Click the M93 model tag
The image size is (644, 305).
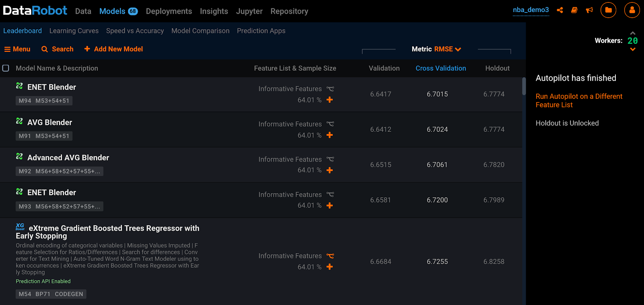[x=25, y=207]
